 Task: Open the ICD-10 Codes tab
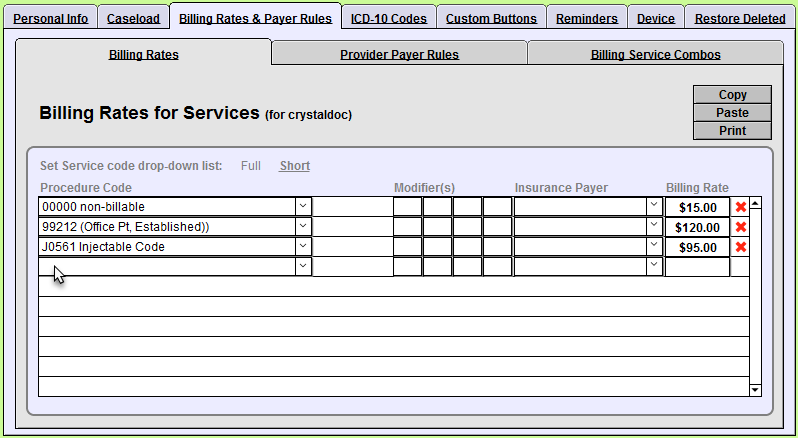(388, 18)
